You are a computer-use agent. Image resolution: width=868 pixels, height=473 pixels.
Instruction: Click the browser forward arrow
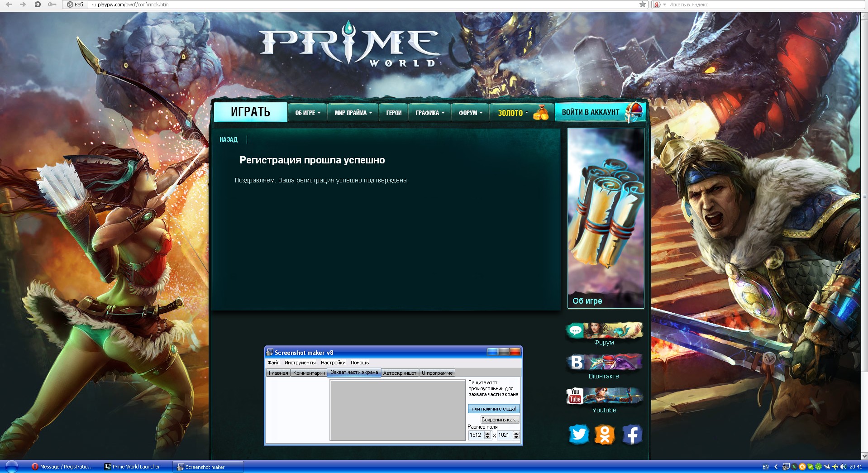[x=23, y=5]
